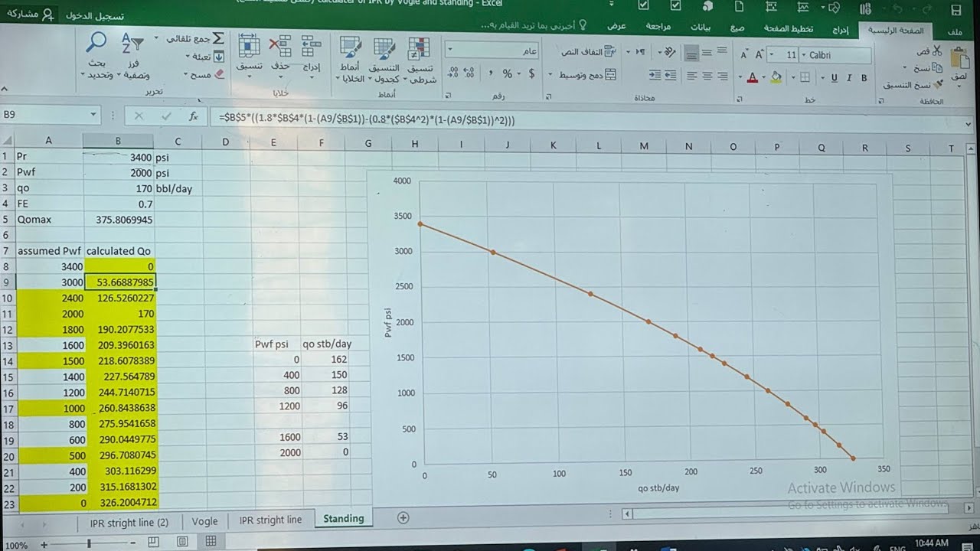Click the decrease indent icon
Image resolution: width=980 pixels, height=551 pixels.
point(671,75)
